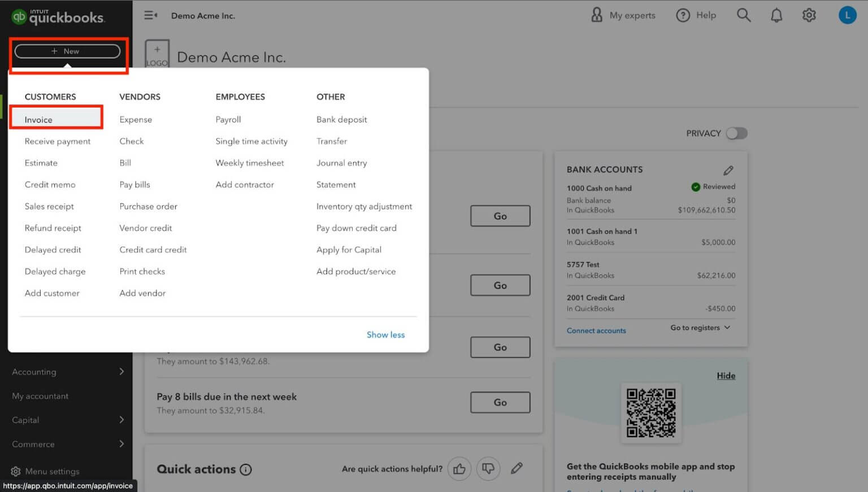Toggle the Privacy switch
Viewport: 868px width, 492px height.
[x=736, y=133]
